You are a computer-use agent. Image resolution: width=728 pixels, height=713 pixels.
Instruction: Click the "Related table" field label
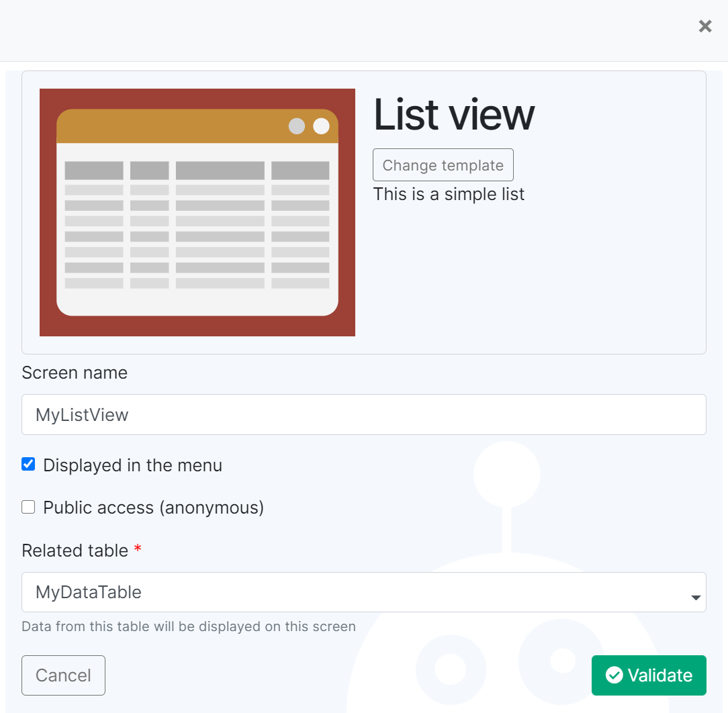75,551
